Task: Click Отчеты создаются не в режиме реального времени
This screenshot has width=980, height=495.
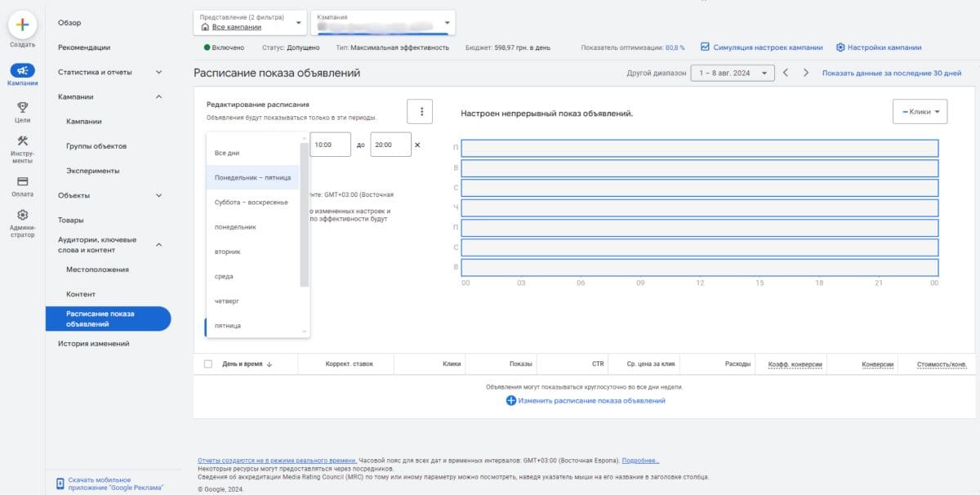Action: tap(277, 461)
